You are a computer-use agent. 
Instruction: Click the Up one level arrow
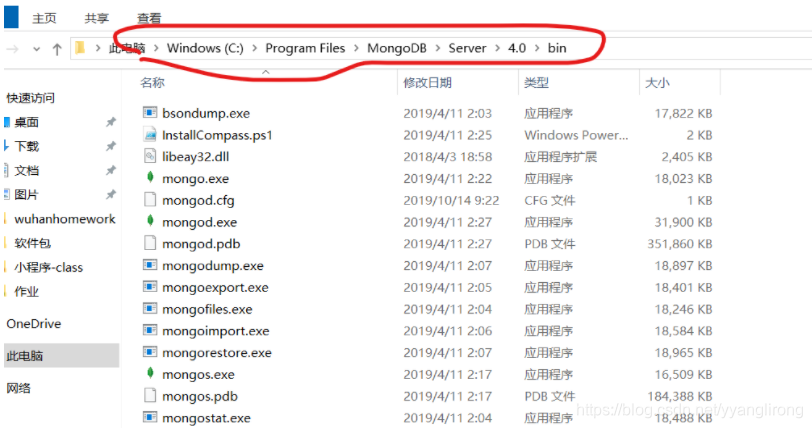[57, 49]
